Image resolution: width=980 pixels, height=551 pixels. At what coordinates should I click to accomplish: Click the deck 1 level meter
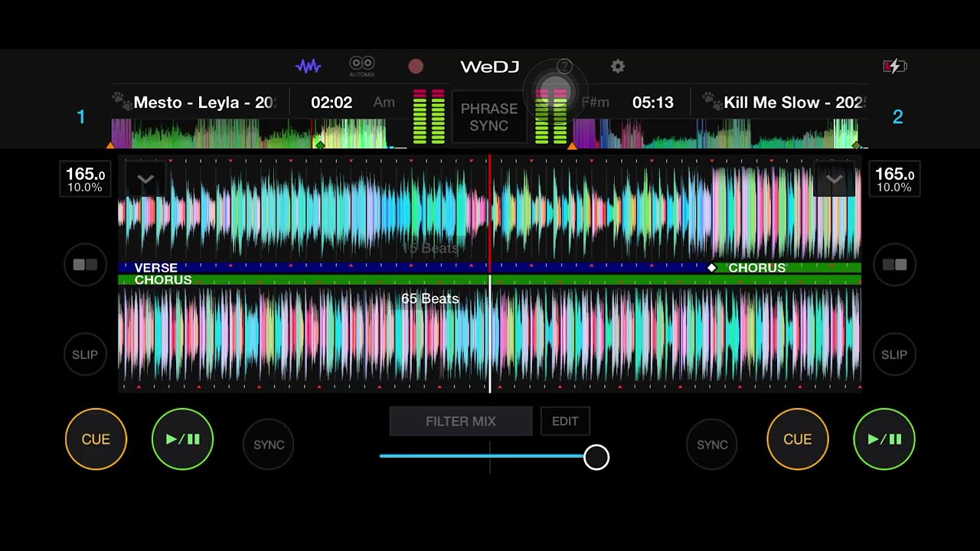[x=429, y=116]
